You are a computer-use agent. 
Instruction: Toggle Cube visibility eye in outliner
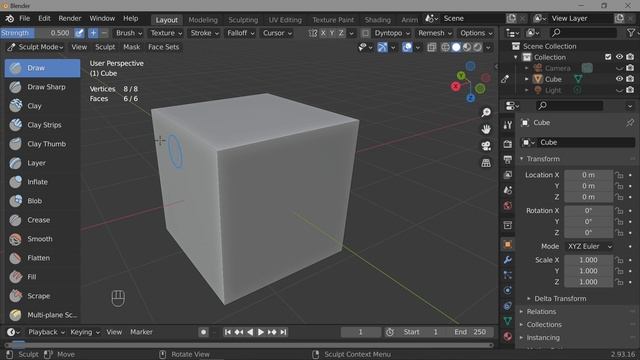[x=619, y=79]
